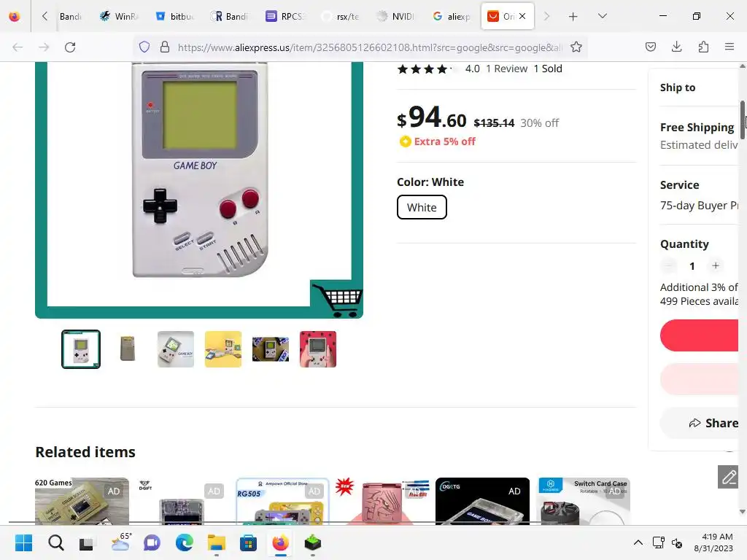Open the Firefox downloads panel
The image size is (747, 560).
[676, 47]
